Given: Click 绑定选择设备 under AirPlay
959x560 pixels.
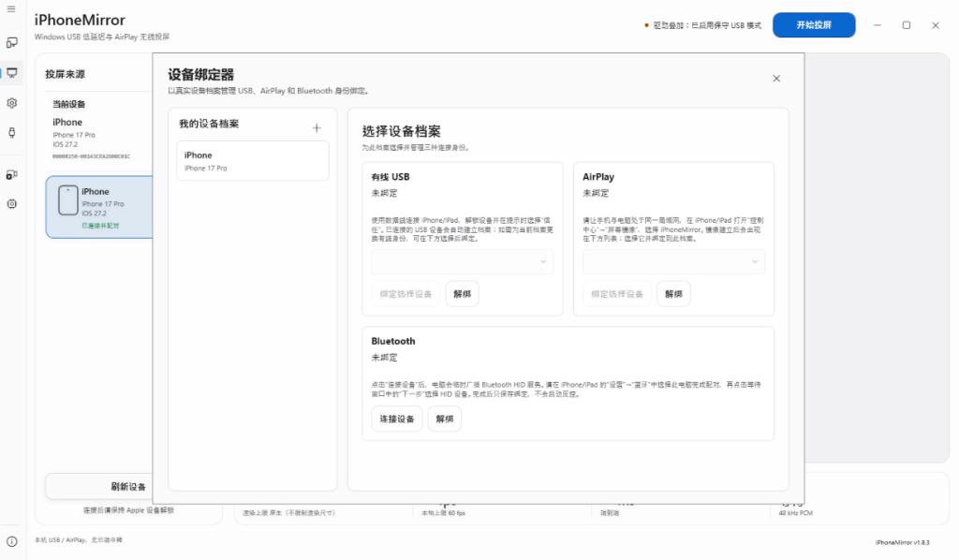Looking at the screenshot, I should pyautogui.click(x=617, y=294).
